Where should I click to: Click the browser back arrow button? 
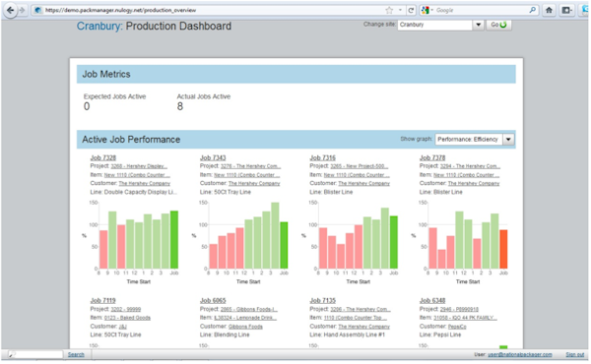coord(10,10)
